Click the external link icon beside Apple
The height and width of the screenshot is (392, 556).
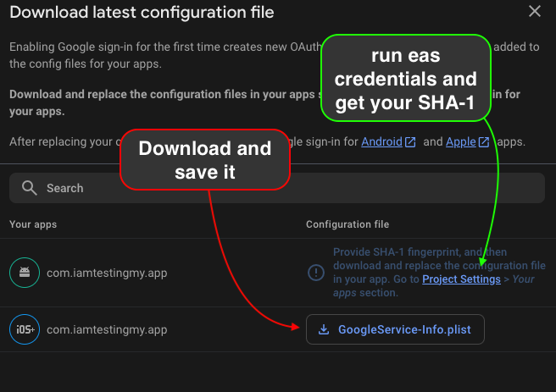[484, 142]
